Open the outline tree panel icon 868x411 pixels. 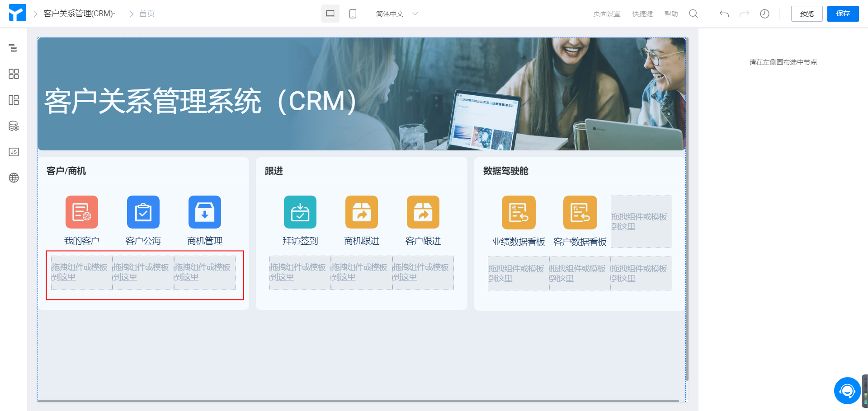pos(14,48)
